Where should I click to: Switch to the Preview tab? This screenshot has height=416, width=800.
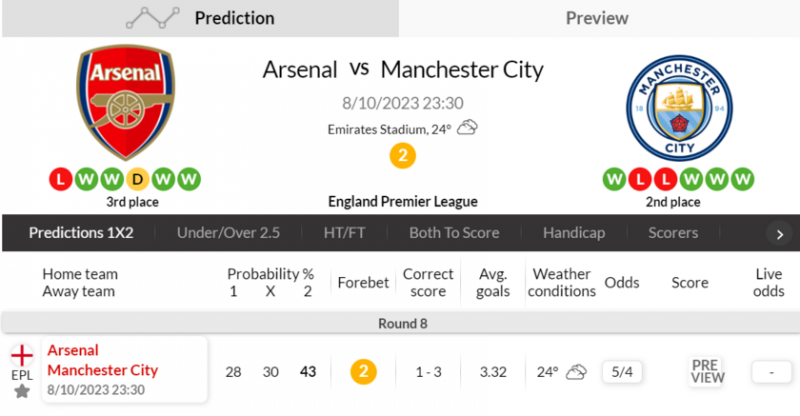(597, 18)
